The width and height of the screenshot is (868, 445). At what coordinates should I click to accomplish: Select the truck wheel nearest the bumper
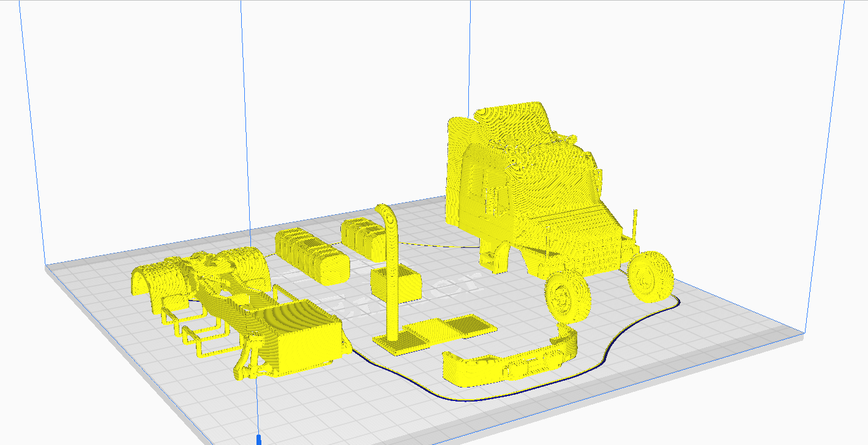point(568,296)
